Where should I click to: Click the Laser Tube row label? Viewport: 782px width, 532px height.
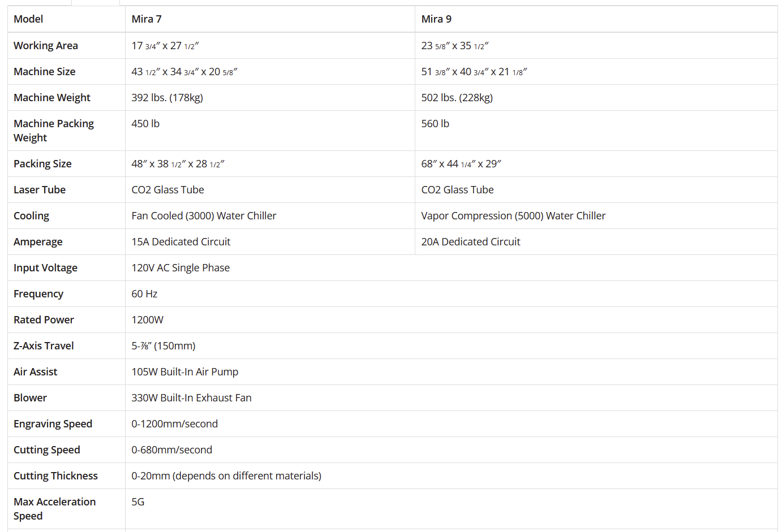40,190
